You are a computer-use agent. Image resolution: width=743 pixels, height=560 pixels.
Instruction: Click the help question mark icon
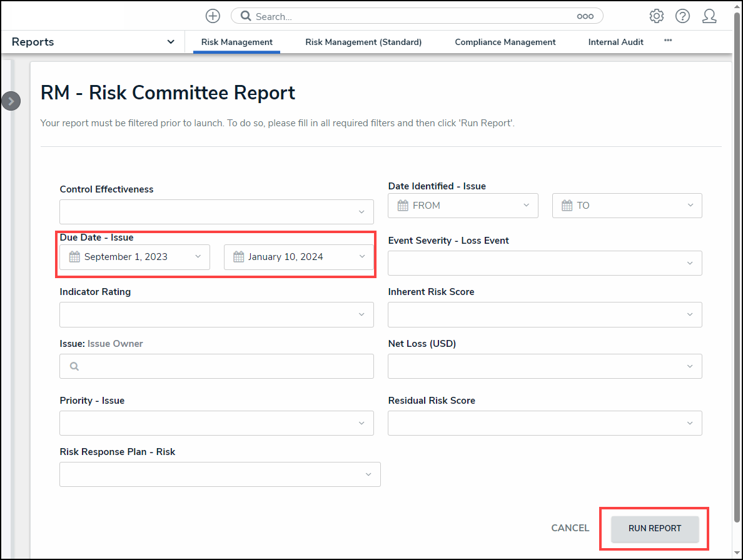682,16
